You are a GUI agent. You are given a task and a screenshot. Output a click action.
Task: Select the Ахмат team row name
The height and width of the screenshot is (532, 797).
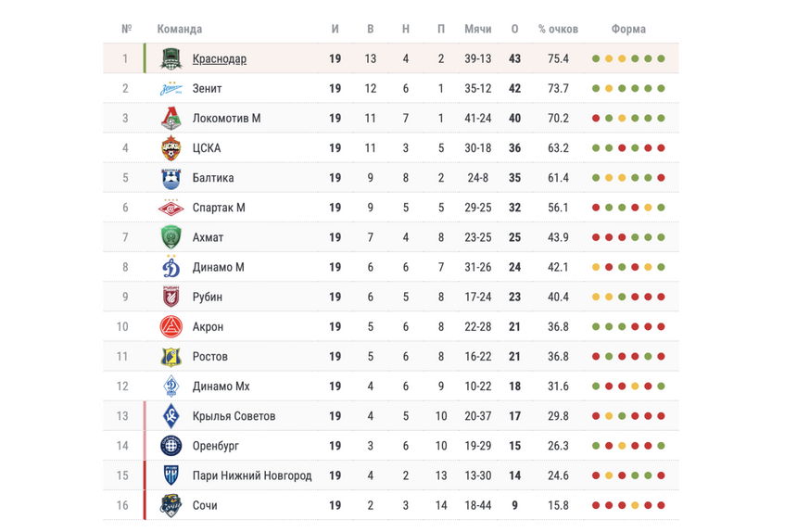point(208,237)
